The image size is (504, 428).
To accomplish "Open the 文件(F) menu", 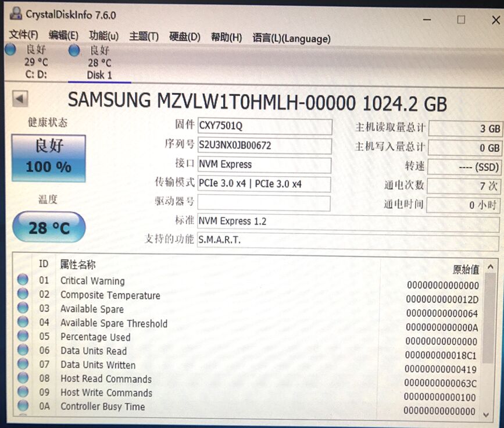I will [x=24, y=37].
